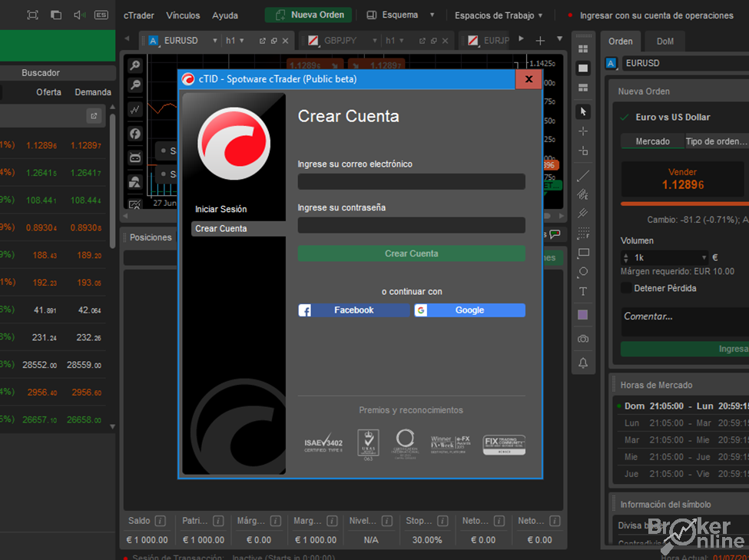Detach EURUSD chart tab with pop-out icon

coord(262,41)
